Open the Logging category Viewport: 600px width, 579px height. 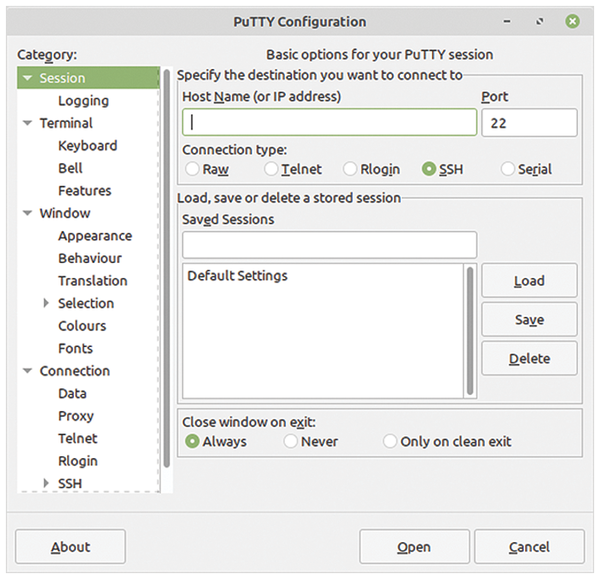[x=83, y=101]
